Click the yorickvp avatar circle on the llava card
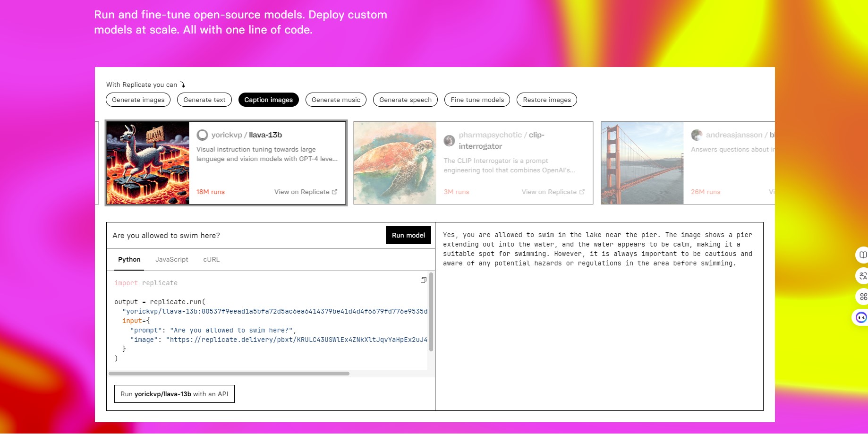Image resolution: width=868 pixels, height=434 pixels. coord(202,135)
